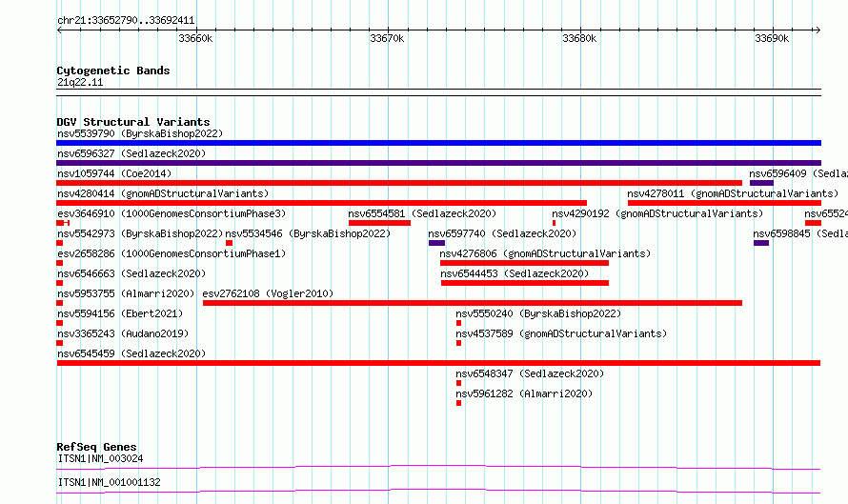Click nsv4278011 (gnomADStructuralVariants) label
This screenshot has height=504, width=848.
[x=733, y=193]
